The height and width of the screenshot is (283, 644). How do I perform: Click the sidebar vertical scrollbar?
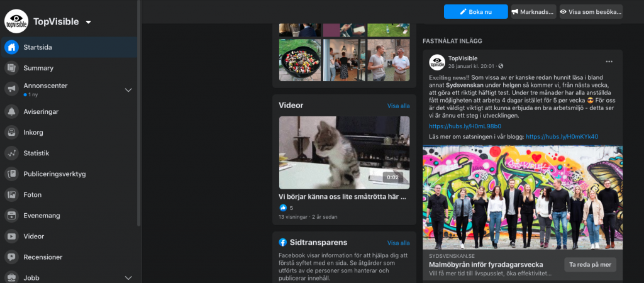(139, 113)
